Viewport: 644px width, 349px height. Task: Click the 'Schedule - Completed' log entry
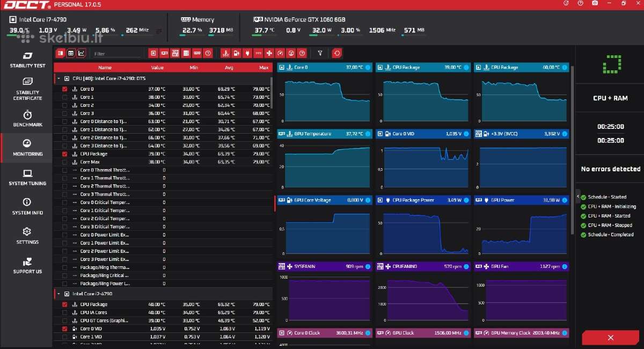[x=607, y=235]
